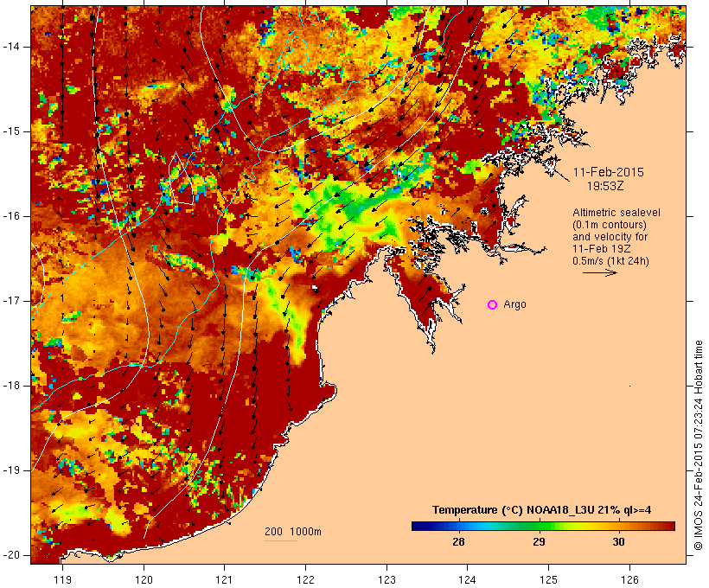Viewport: 709px width, 588px height.
Task: Click the '200 1000m' depth contour label
Action: click(x=293, y=532)
